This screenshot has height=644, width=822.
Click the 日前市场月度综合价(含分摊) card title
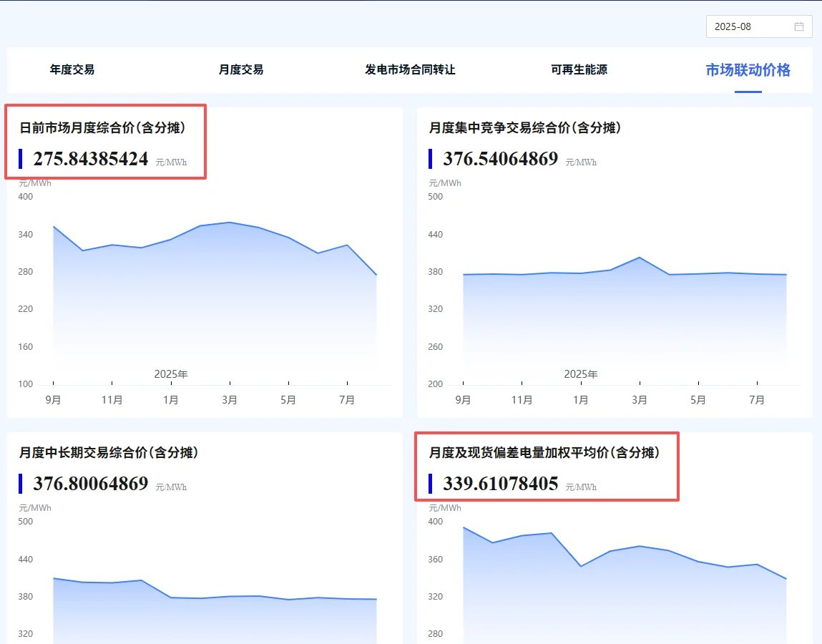tap(102, 127)
